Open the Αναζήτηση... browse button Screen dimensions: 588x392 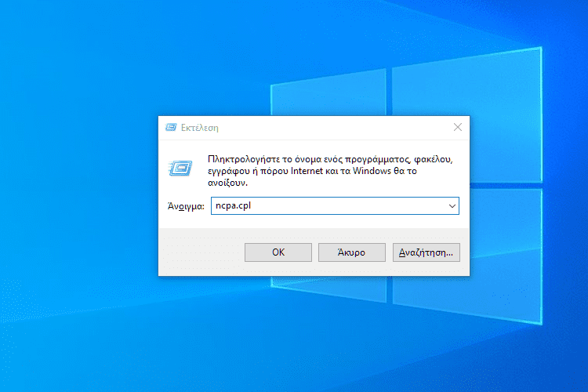[426, 252]
